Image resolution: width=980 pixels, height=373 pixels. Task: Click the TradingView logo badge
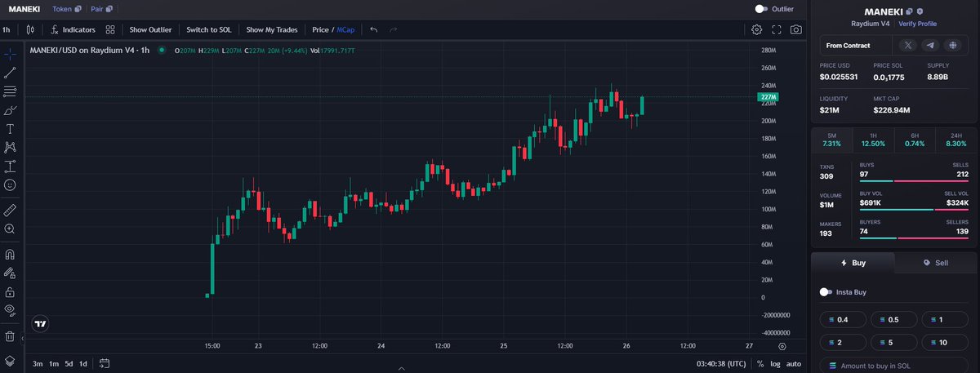(x=40, y=324)
